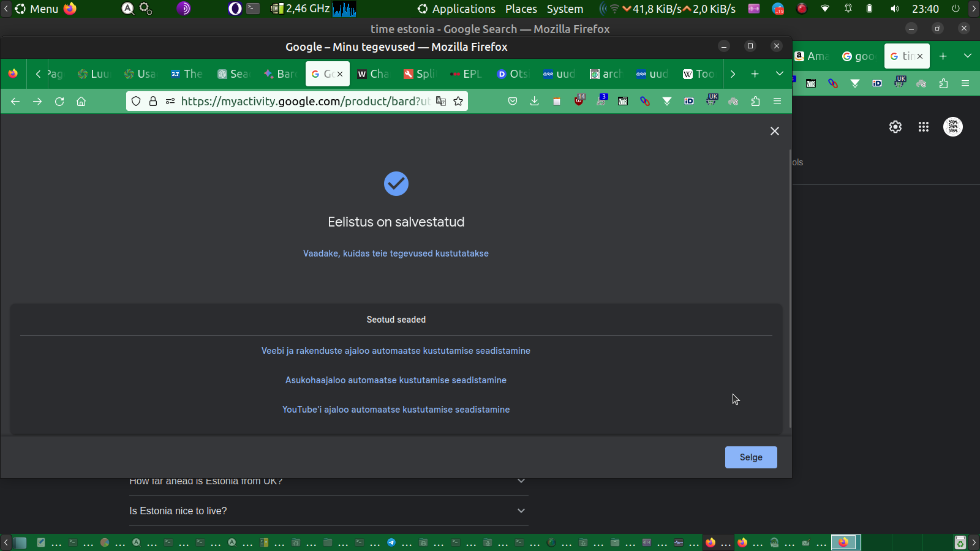Open the Places menu in the top panel

tap(521, 9)
